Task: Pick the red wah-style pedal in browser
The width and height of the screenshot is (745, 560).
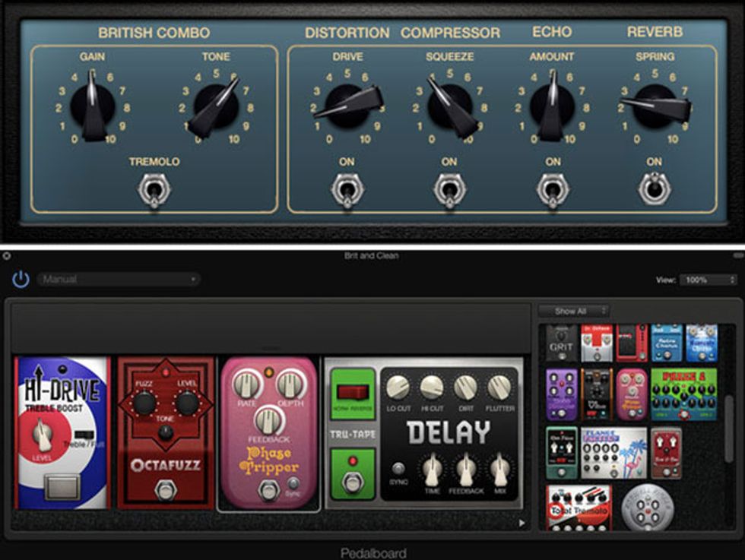Action: click(632, 343)
